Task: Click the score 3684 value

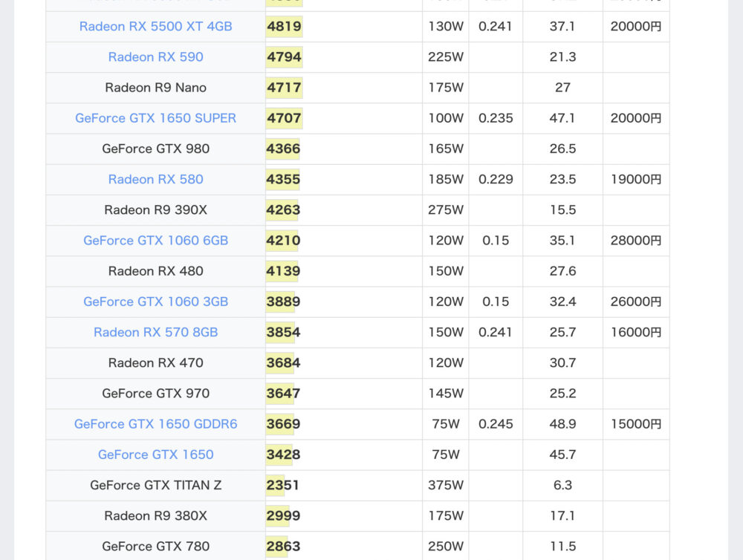Action: (283, 363)
